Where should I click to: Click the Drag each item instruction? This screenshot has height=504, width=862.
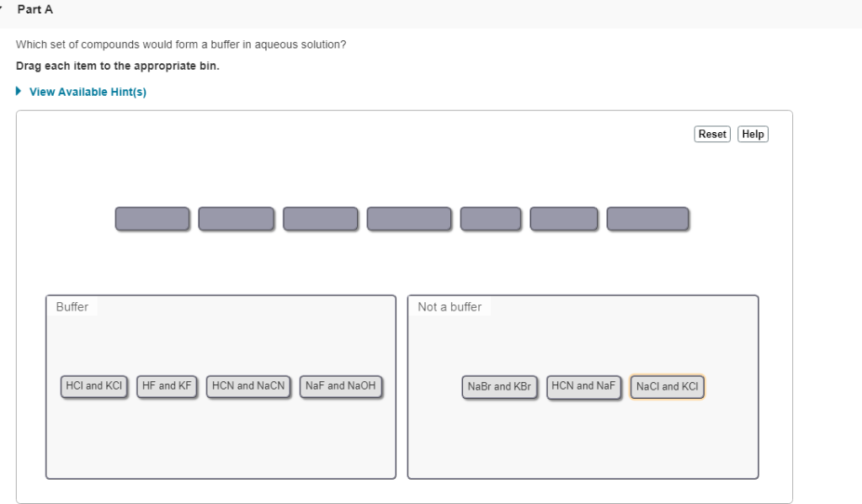[118, 66]
